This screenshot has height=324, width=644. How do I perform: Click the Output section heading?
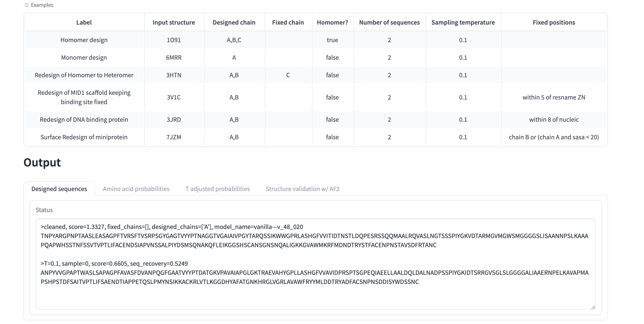(x=42, y=162)
